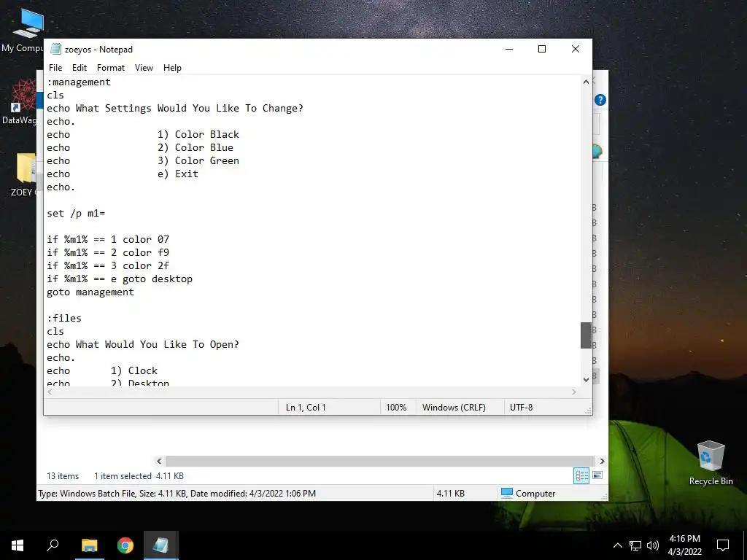
Task: Click 'UTF-8' encoding in the status bar
Action: pos(521,407)
